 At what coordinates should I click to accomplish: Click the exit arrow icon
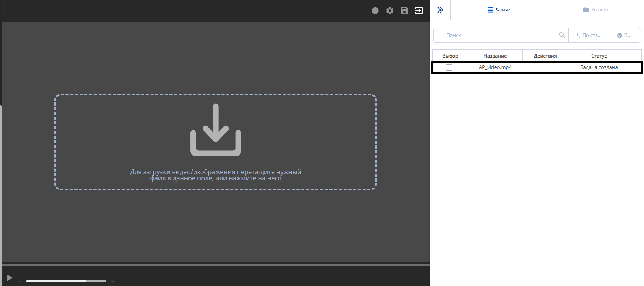tap(419, 11)
